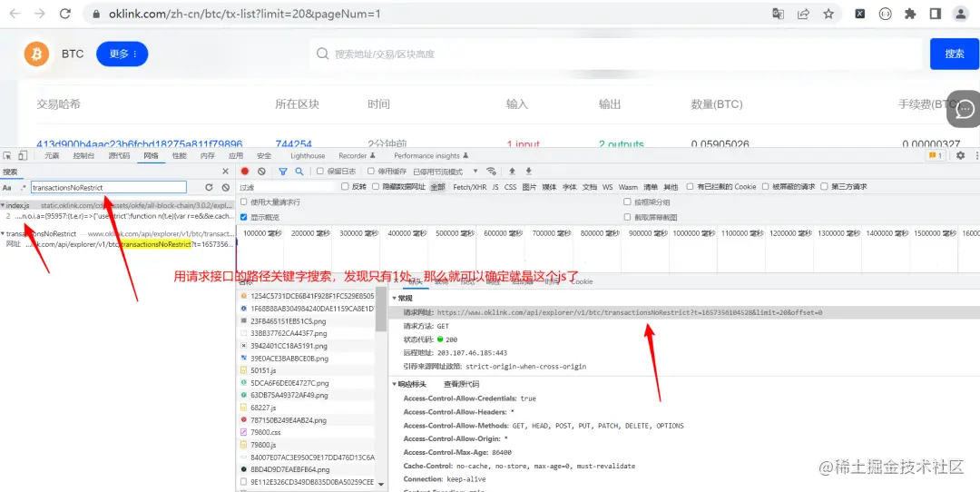Switch to the 元素 DevTools tab
The width and height of the screenshot is (980, 492).
pos(51,155)
